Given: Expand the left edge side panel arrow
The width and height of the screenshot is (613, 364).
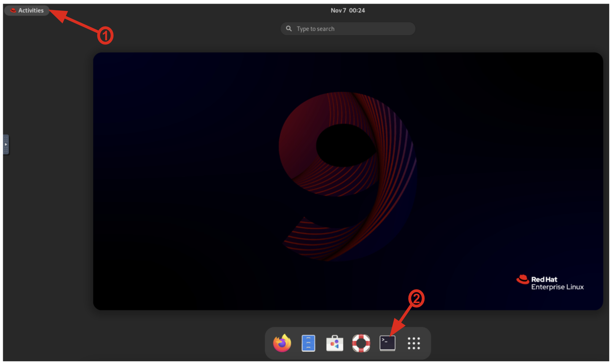Looking at the screenshot, I should pos(6,144).
